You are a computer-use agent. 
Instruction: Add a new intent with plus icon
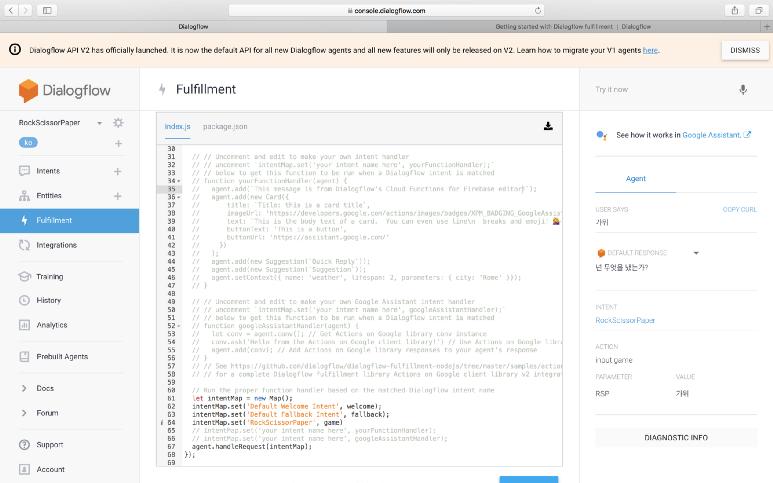(x=118, y=171)
